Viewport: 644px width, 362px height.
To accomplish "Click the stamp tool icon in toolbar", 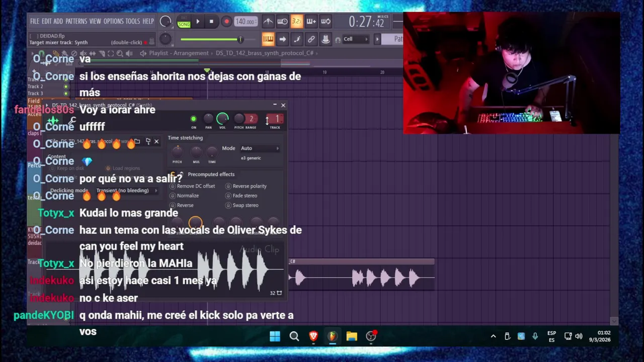I will pyautogui.click(x=326, y=39).
